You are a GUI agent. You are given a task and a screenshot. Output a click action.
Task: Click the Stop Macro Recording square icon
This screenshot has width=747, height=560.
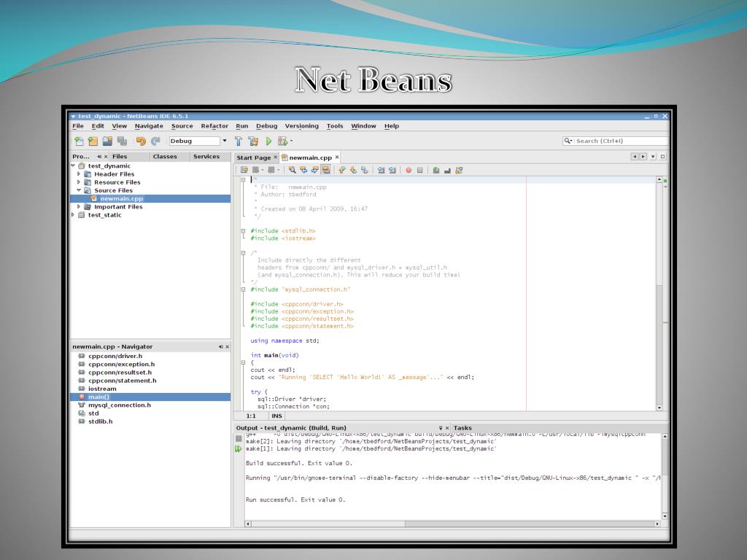point(419,170)
